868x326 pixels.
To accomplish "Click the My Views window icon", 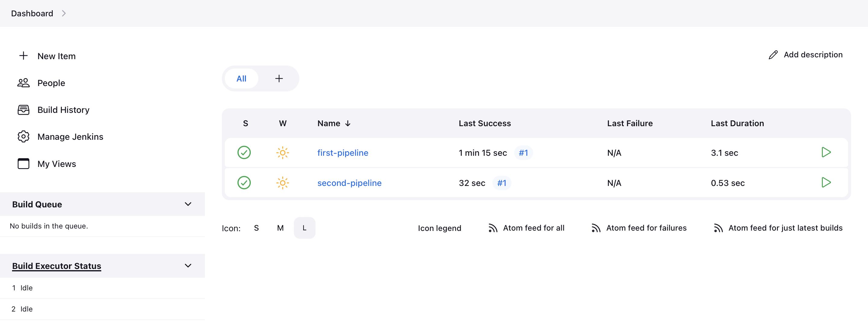I will click(23, 164).
